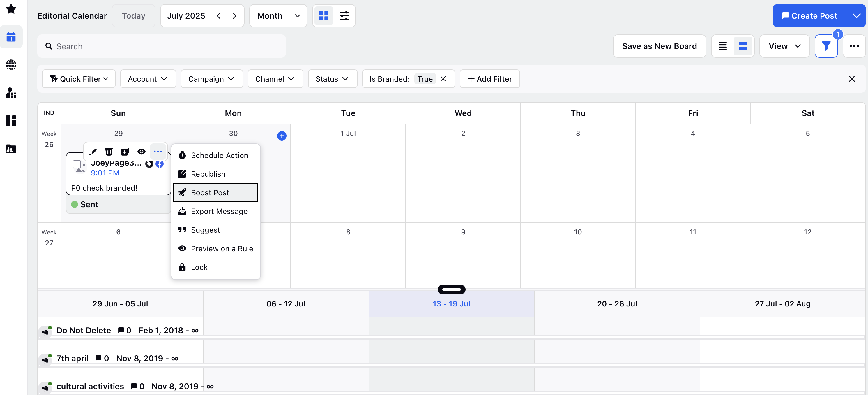
Task: Open the Account filter dropdown
Action: pos(148,79)
